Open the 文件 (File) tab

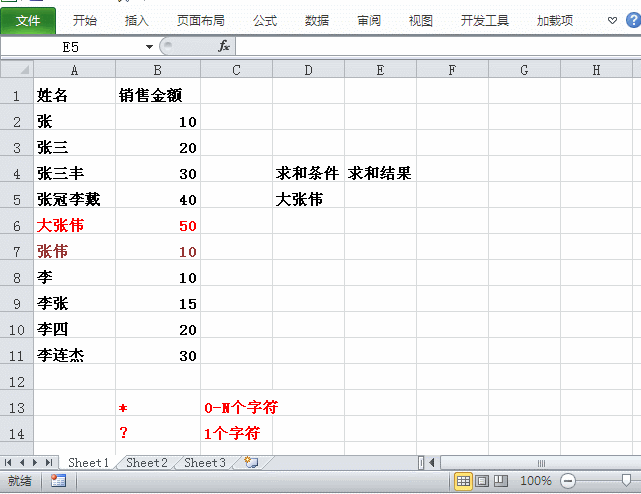[x=28, y=20]
